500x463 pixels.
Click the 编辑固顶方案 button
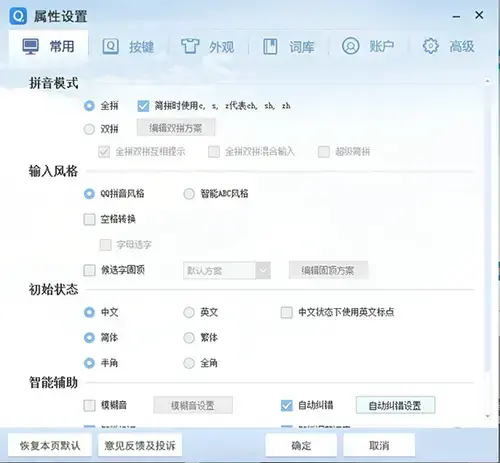click(328, 270)
